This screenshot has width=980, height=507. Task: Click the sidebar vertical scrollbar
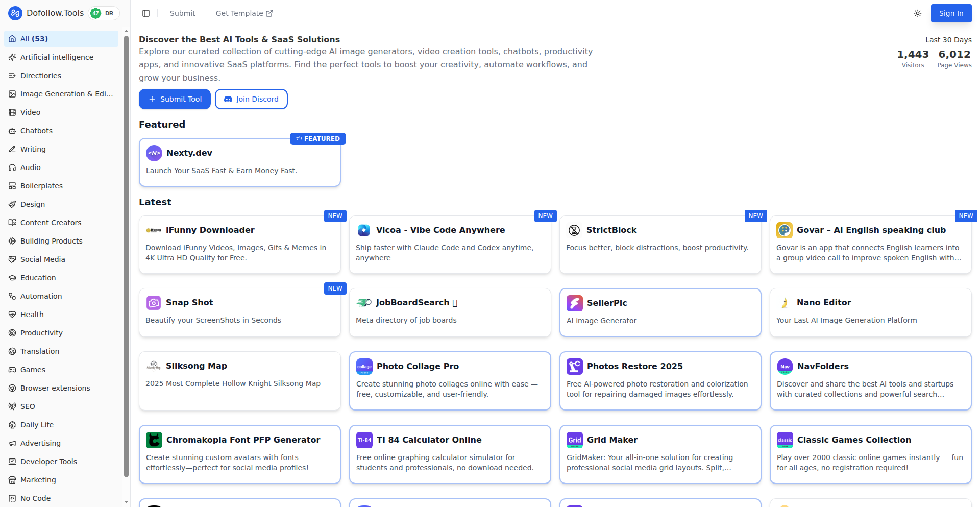[126, 255]
